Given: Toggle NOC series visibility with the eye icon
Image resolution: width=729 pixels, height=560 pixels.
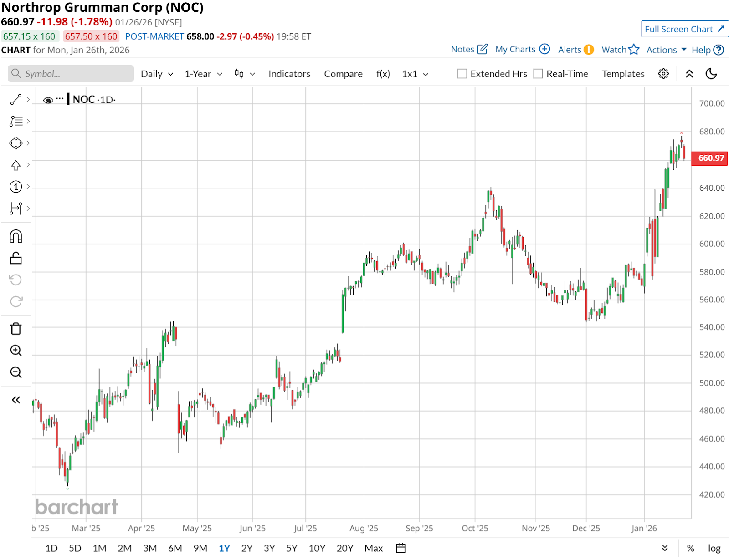Looking at the screenshot, I should 49,99.
